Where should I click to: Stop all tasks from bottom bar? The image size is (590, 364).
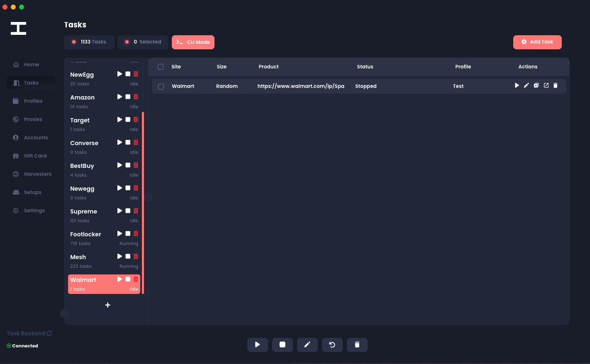283,345
